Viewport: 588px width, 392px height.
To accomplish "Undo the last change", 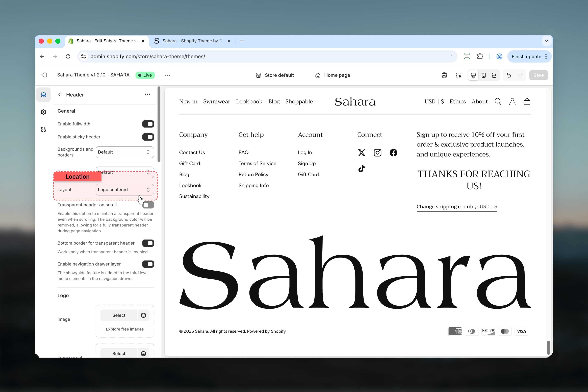I will point(509,75).
